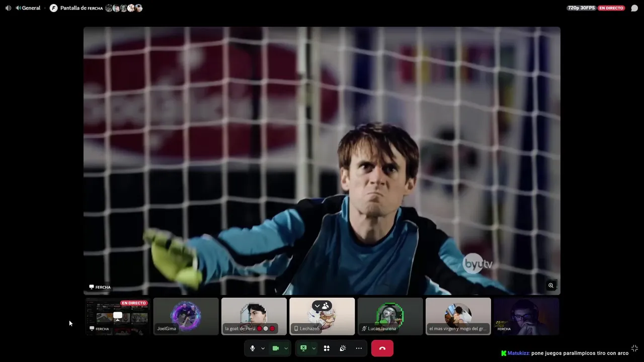Image resolution: width=644 pixels, height=362 pixels.
Task: Click the red EN DIRECTO badge in header
Action: coord(611,8)
